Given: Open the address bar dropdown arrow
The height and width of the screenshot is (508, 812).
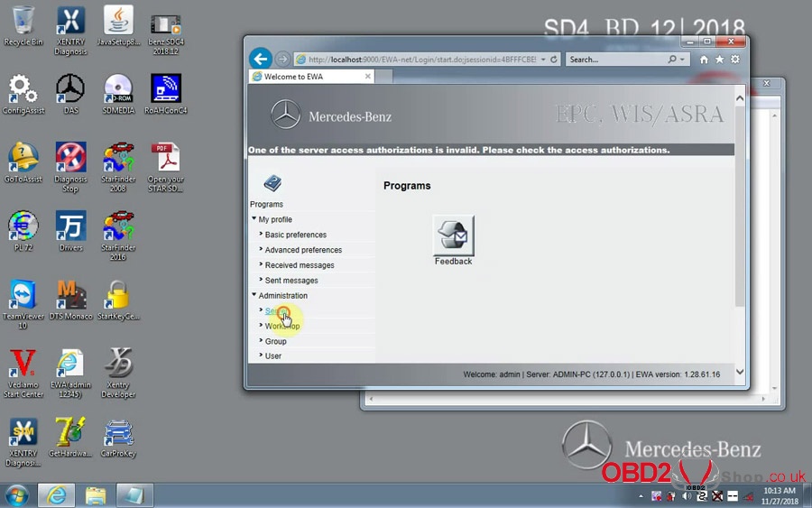Looking at the screenshot, I should point(543,60).
